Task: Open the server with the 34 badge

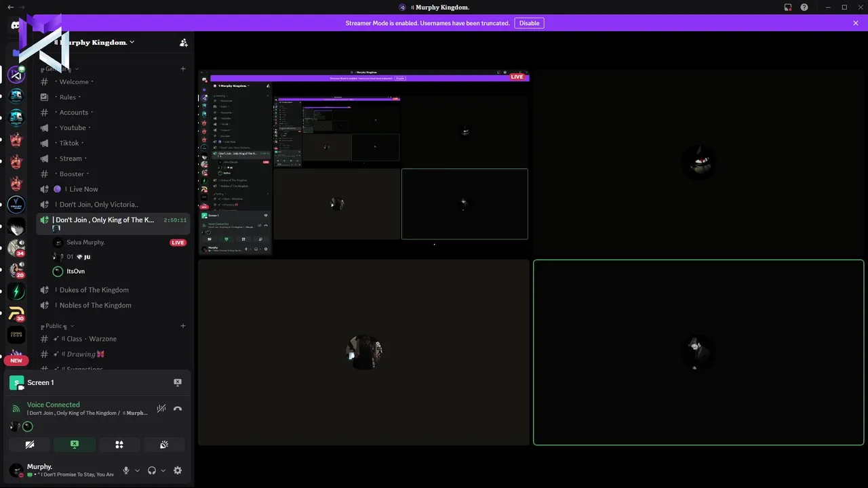Action: [x=16, y=248]
